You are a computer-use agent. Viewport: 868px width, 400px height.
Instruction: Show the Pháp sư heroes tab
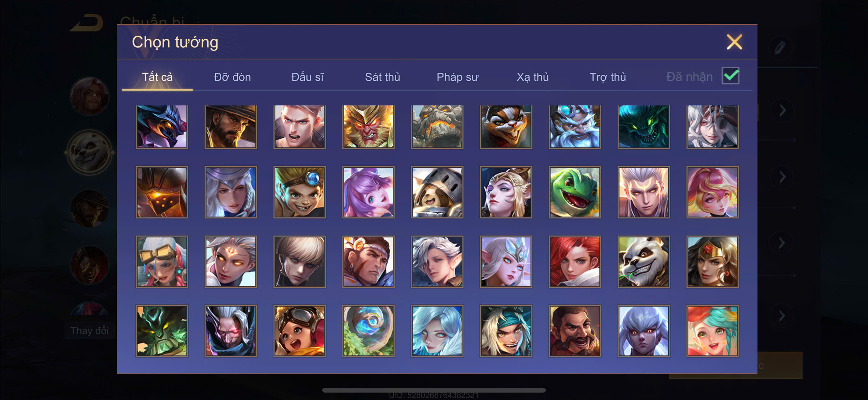click(x=457, y=77)
